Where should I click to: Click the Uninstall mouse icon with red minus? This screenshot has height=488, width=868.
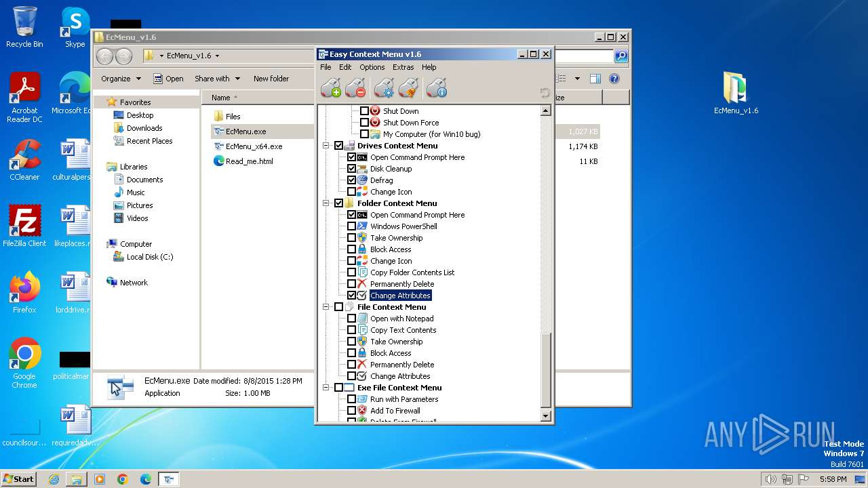(x=355, y=88)
